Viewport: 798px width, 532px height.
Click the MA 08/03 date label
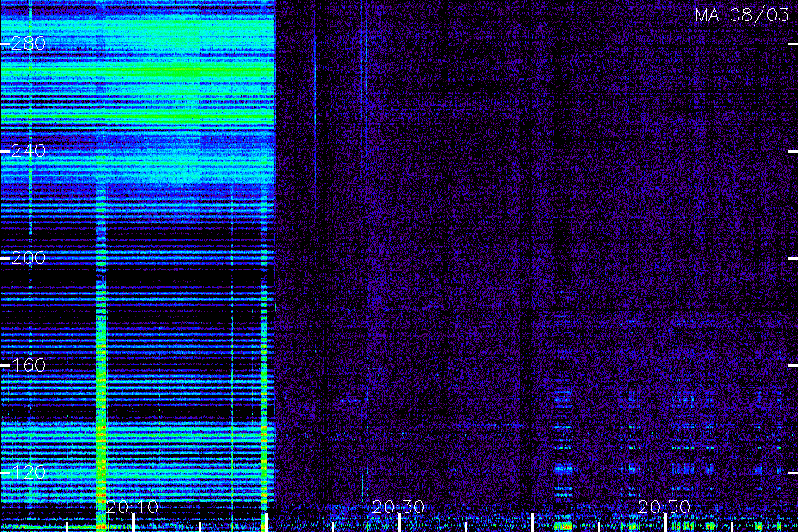coord(742,15)
